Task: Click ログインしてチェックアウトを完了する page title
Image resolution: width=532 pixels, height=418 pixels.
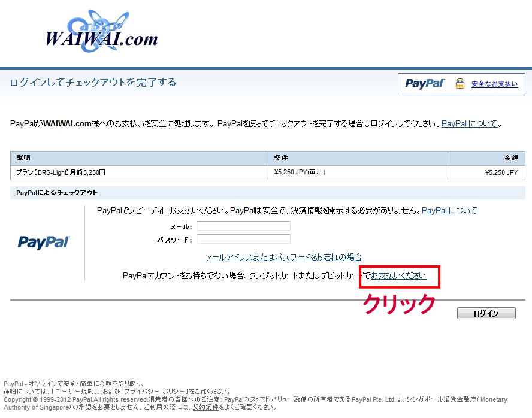Action: coord(93,83)
